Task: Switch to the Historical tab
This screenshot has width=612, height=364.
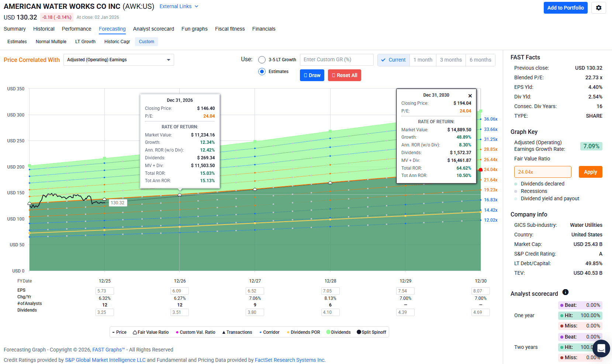Action: tap(44, 29)
